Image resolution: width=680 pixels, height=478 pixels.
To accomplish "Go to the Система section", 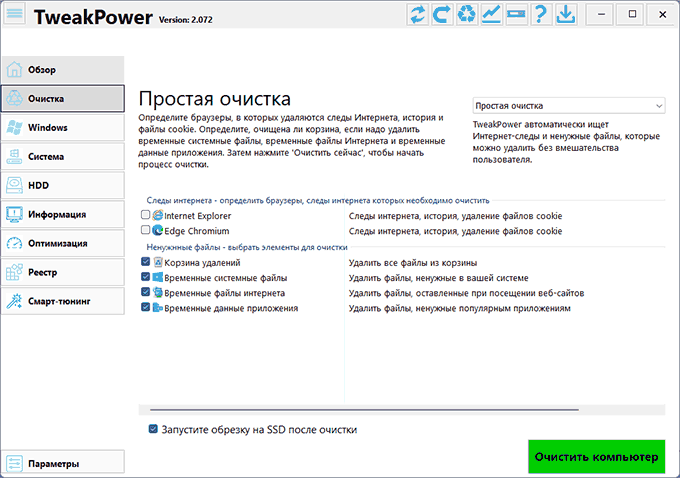I will click(63, 157).
